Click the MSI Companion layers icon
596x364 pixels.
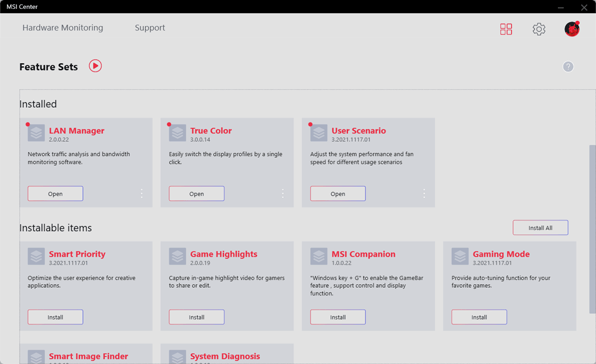(x=319, y=257)
